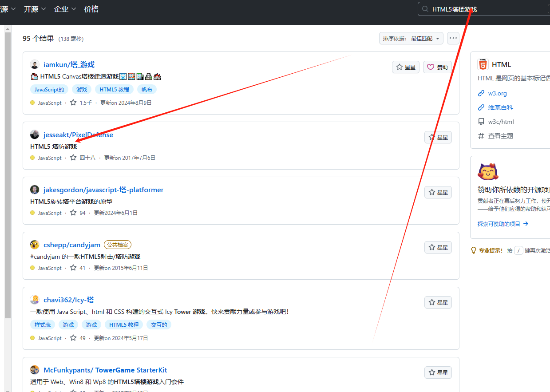The height and width of the screenshot is (392, 550).
Task: Star the cshepp/candyjam repository
Action: (438, 247)
